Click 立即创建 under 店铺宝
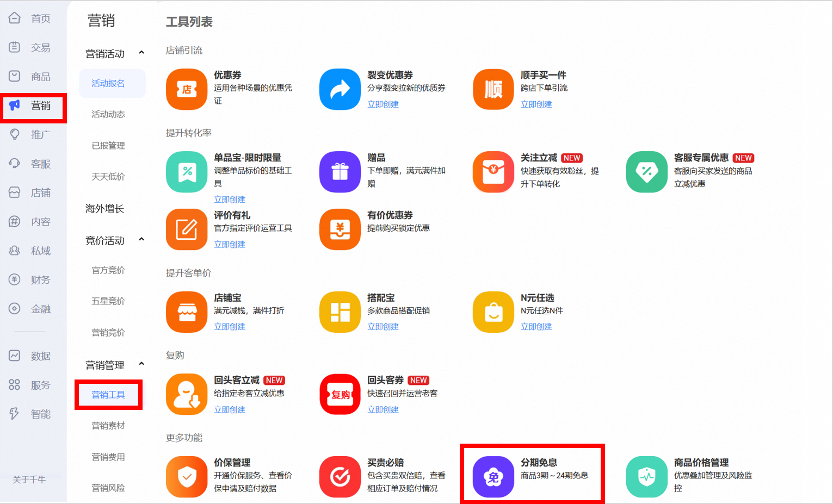Image resolution: width=833 pixels, height=504 pixels. pos(230,327)
